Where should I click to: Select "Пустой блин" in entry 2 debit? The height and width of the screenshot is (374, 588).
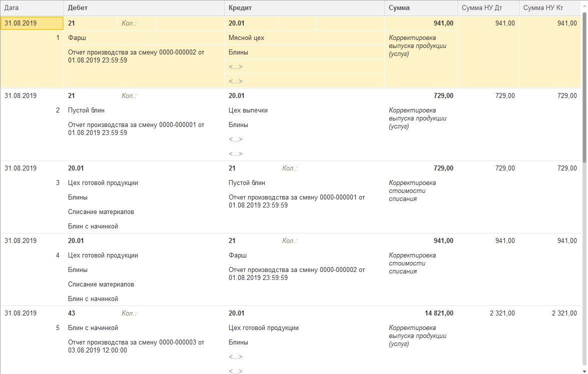(86, 110)
